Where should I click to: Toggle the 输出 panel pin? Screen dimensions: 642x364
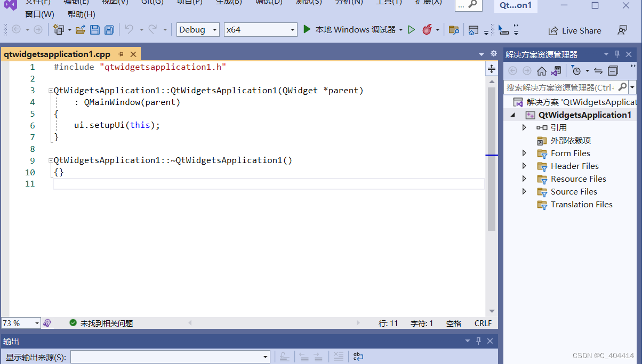click(x=478, y=341)
